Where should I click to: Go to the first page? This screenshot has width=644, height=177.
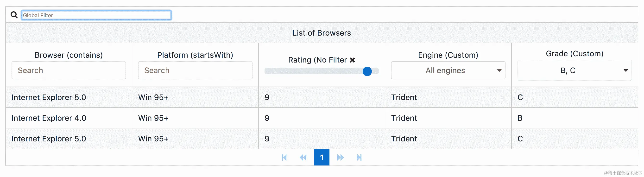coord(284,157)
